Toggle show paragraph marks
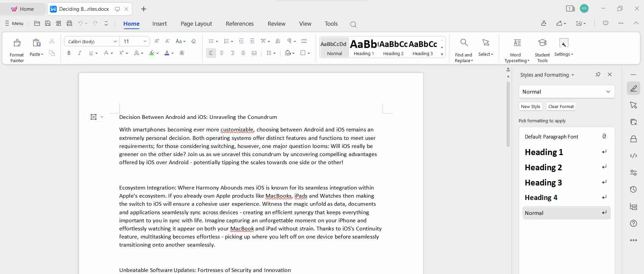Viewport: 644px width, 274px height. point(289,41)
